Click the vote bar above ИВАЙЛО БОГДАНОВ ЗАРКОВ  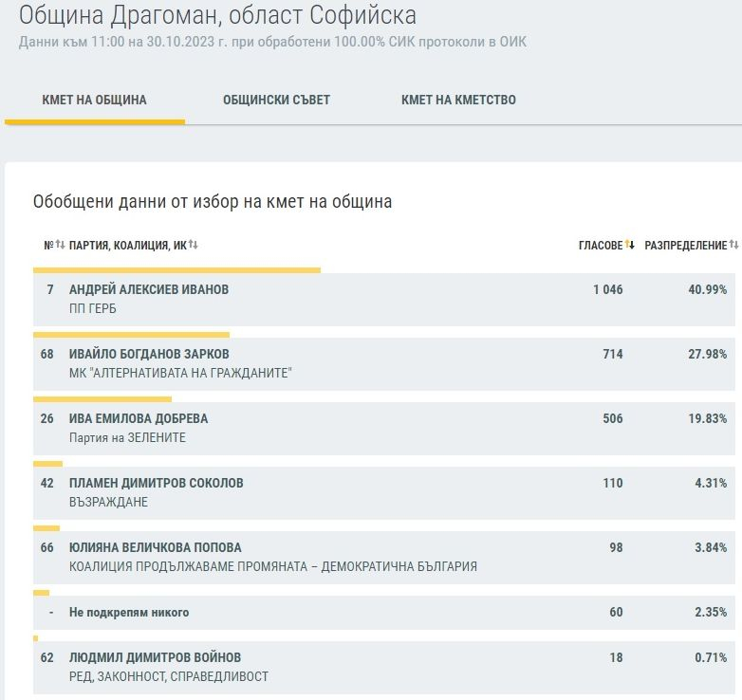pyautogui.click(x=131, y=335)
